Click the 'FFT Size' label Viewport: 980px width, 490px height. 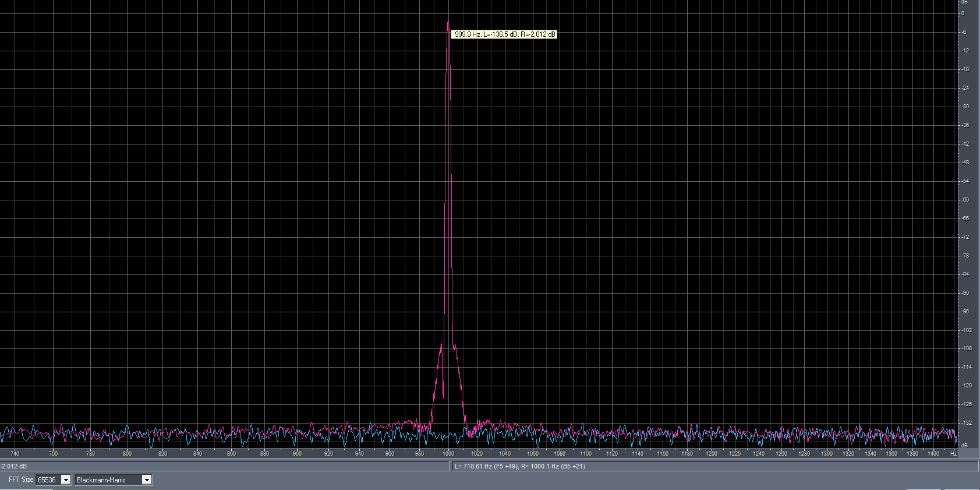(20, 480)
